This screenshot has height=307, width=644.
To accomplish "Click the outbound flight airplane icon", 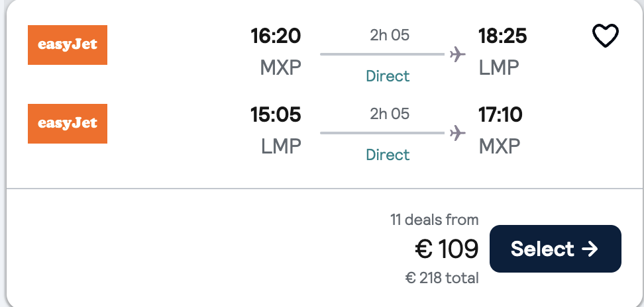I will pos(457,54).
